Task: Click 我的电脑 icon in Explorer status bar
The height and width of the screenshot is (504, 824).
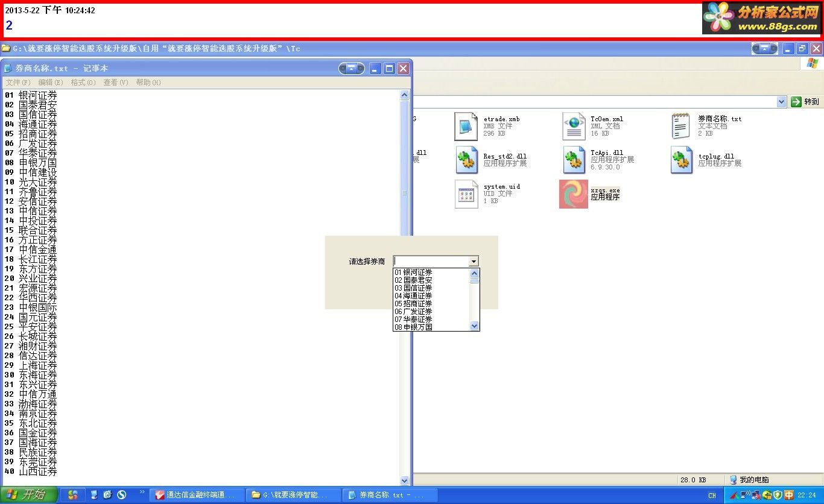Action: pos(733,480)
